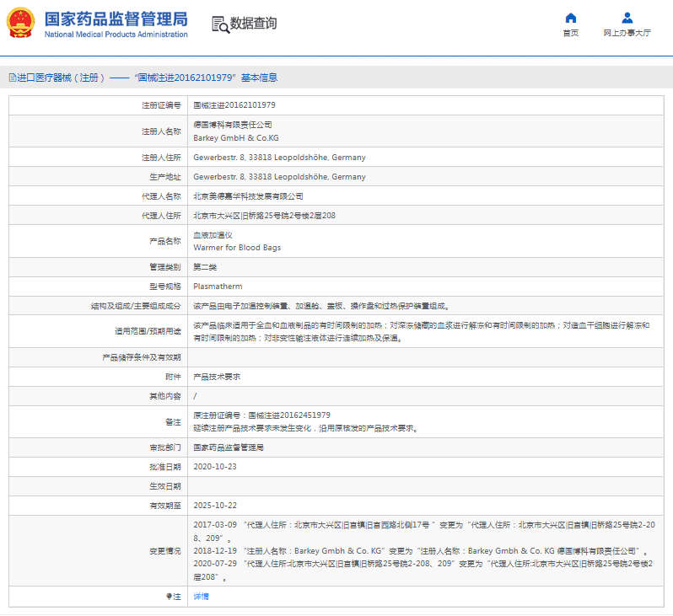Open 网上办事大厅 text label
The image size is (673, 616).
coord(627,34)
